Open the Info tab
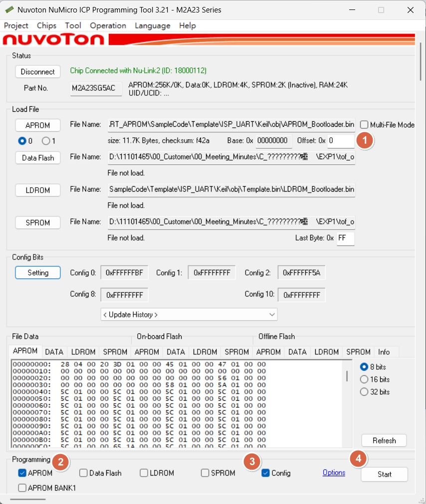The width and height of the screenshot is (426, 504). (x=384, y=352)
